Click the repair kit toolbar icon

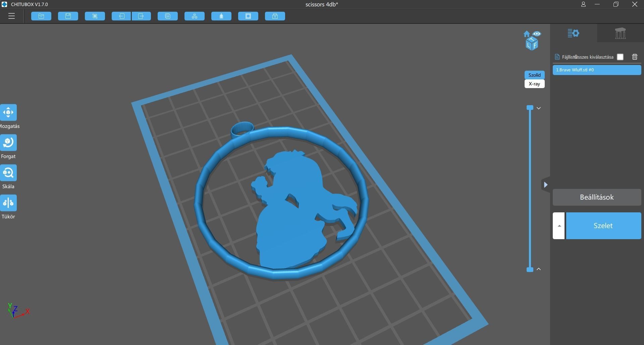coord(275,16)
